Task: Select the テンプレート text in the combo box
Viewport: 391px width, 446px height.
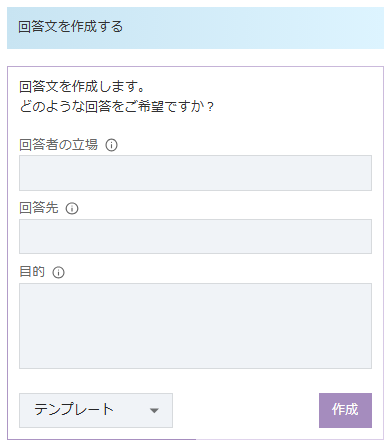Action: pyautogui.click(x=74, y=410)
